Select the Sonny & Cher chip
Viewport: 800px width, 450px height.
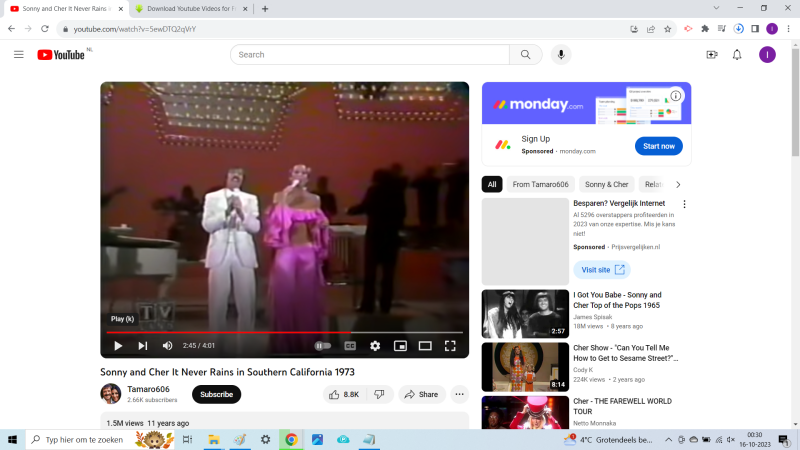(607, 184)
